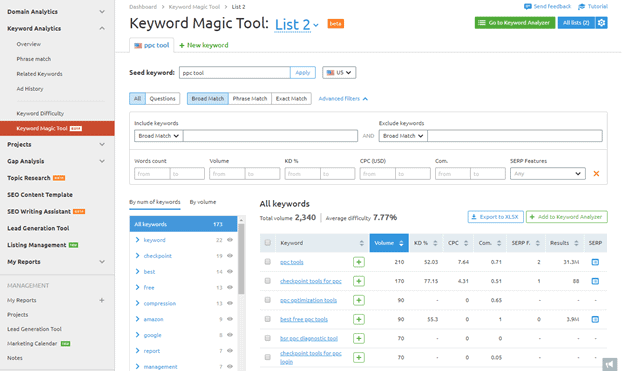Check 'ppc optimization tools' row checkbox
The image size is (629, 372).
[268, 300]
